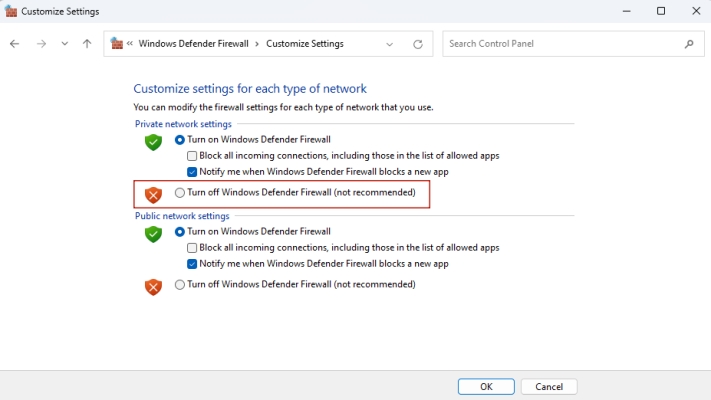Click the Cancel button
The height and width of the screenshot is (400, 711).
[549, 386]
